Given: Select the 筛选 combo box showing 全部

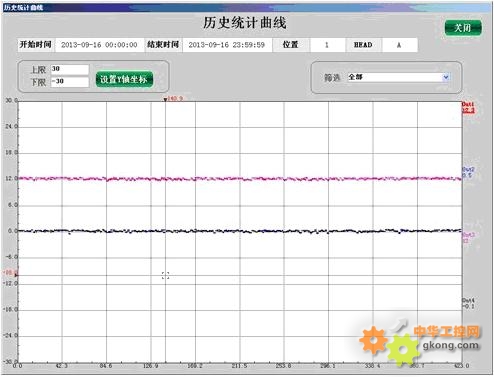Looking at the screenshot, I should click(399, 77).
